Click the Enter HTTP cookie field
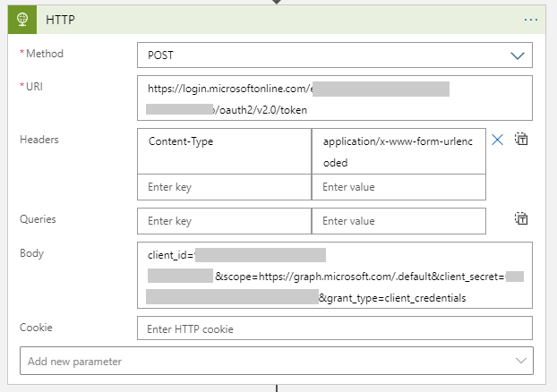This screenshot has height=392, width=557. (335, 329)
